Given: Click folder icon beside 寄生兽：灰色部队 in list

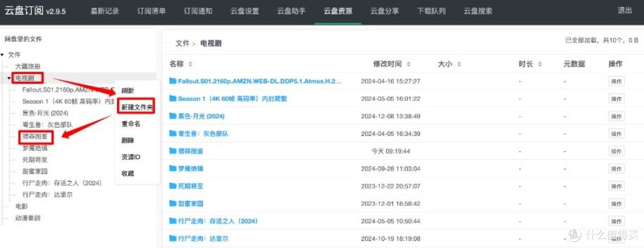Looking at the screenshot, I should point(172,134).
